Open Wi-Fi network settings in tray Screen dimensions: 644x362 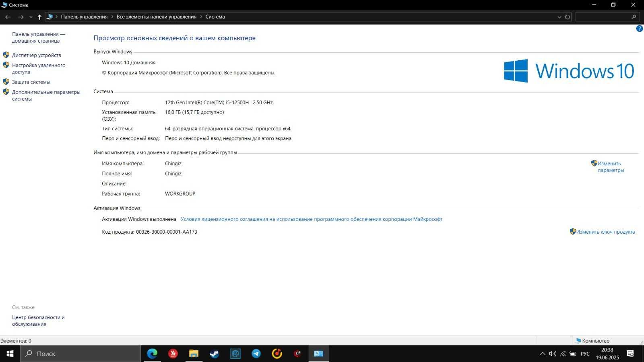coord(563,354)
